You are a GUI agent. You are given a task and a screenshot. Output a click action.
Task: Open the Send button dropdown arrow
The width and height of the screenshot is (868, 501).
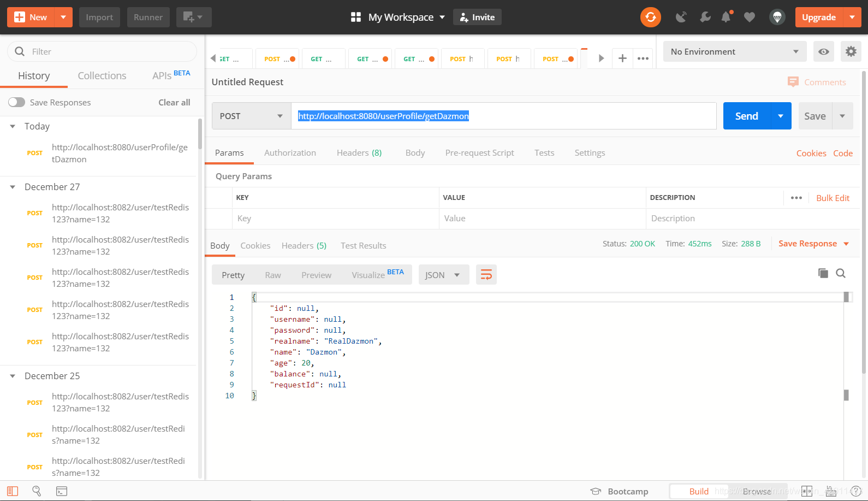point(781,116)
